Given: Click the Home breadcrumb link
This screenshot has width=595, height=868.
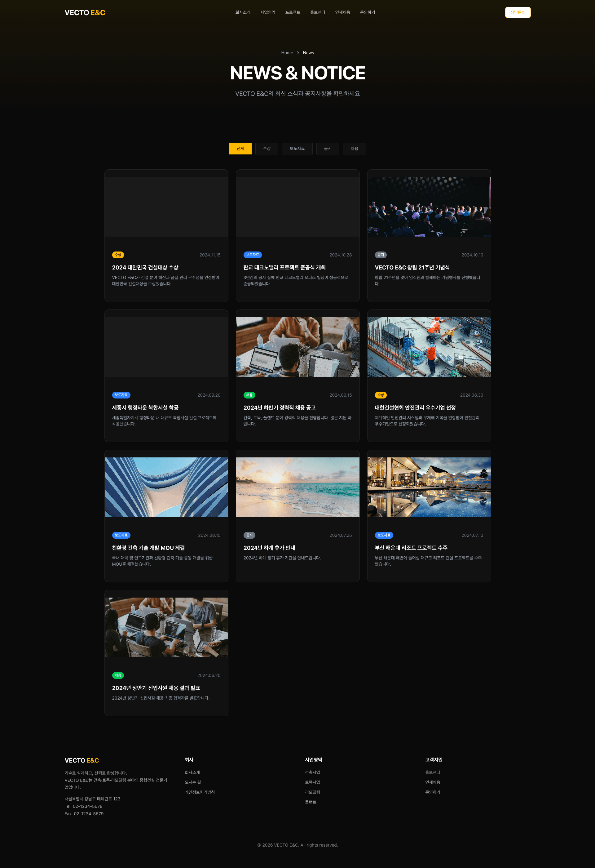Looking at the screenshot, I should (287, 53).
